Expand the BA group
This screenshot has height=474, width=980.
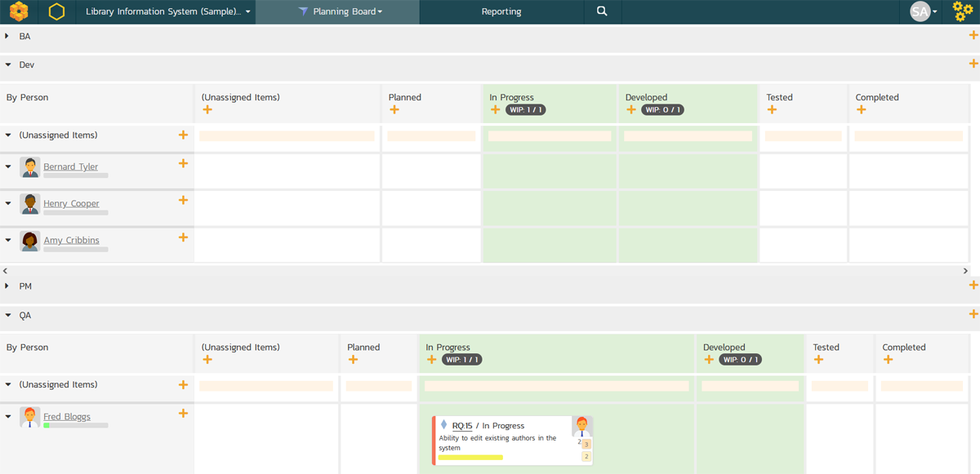7,37
